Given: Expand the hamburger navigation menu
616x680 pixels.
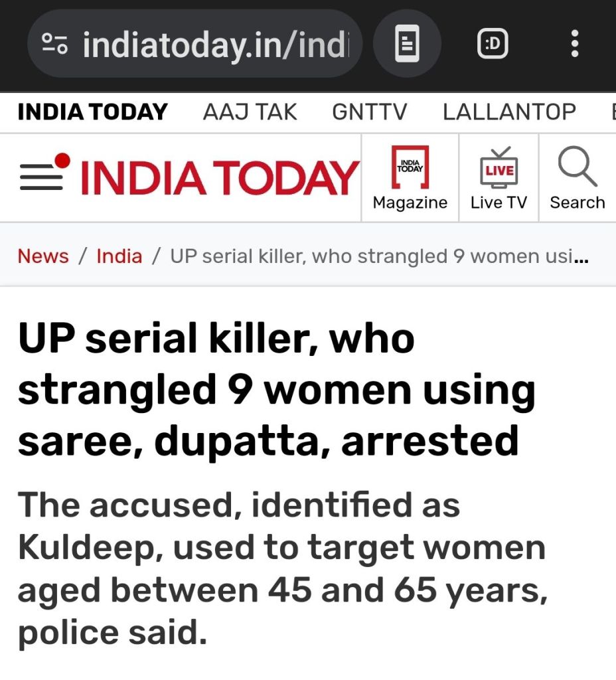Looking at the screenshot, I should pos(41,178).
